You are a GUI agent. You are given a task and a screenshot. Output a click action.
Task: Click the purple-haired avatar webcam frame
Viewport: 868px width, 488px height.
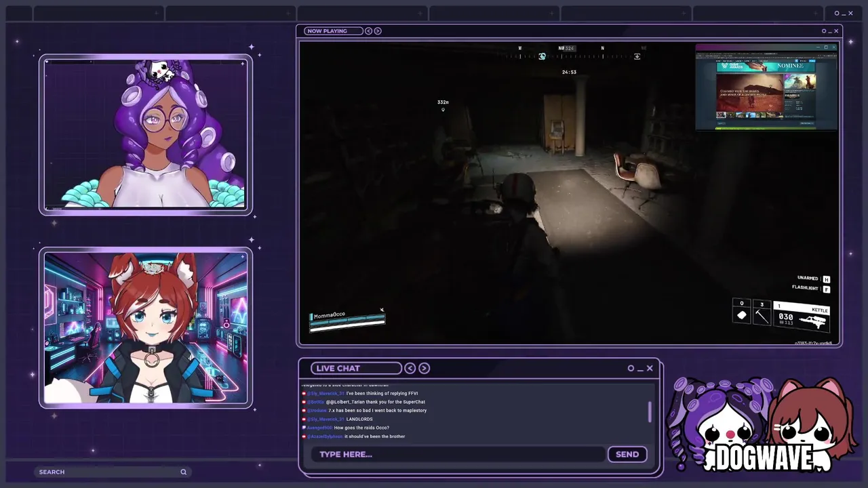(x=146, y=135)
